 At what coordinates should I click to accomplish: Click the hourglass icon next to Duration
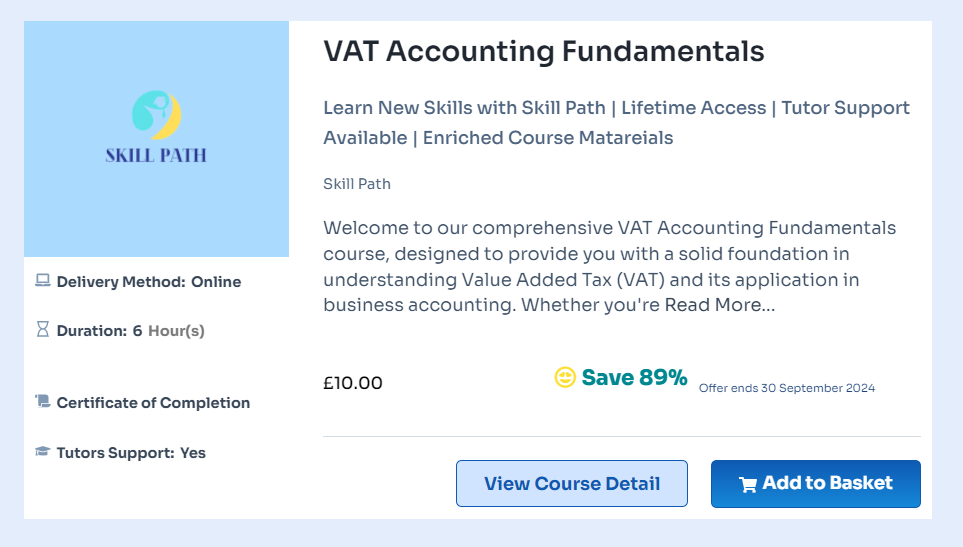(43, 330)
